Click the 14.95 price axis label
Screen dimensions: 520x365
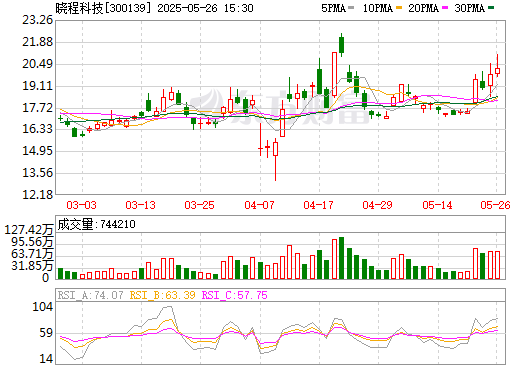[x=37, y=151]
